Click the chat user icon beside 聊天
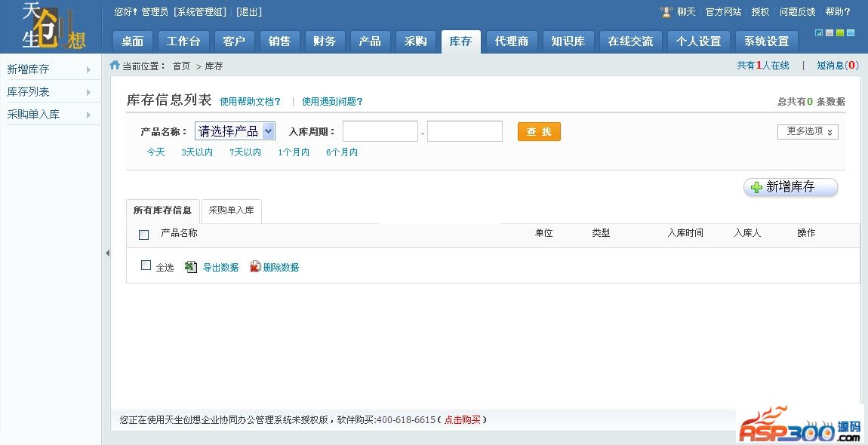This screenshot has width=868, height=445. tap(666, 12)
